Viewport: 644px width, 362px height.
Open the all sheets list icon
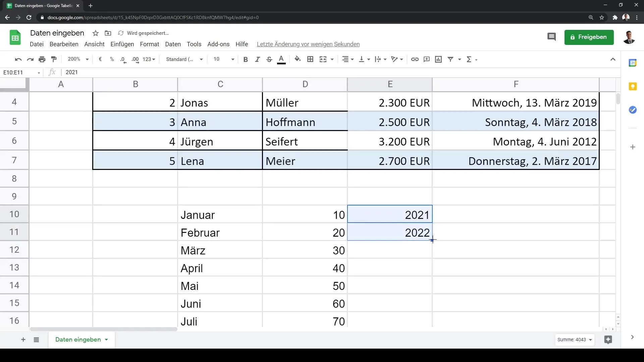(x=36, y=340)
